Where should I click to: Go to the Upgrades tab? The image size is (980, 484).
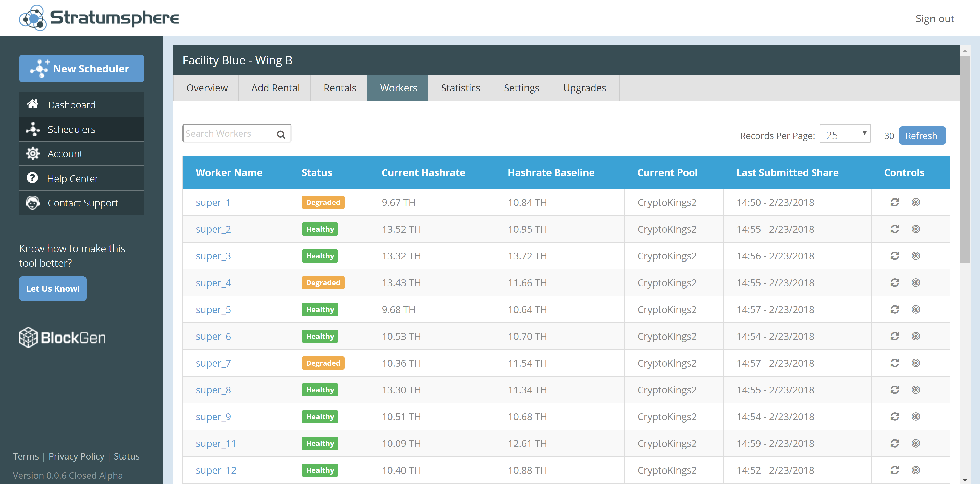tap(584, 88)
